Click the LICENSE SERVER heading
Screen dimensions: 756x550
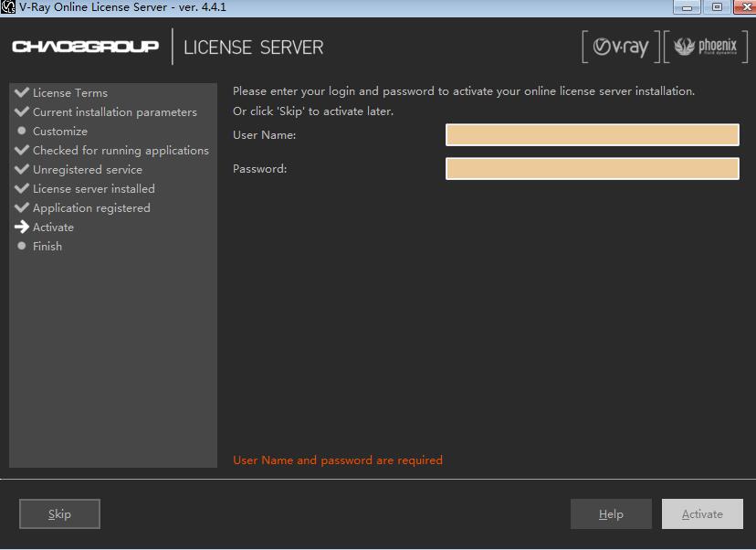coord(254,48)
